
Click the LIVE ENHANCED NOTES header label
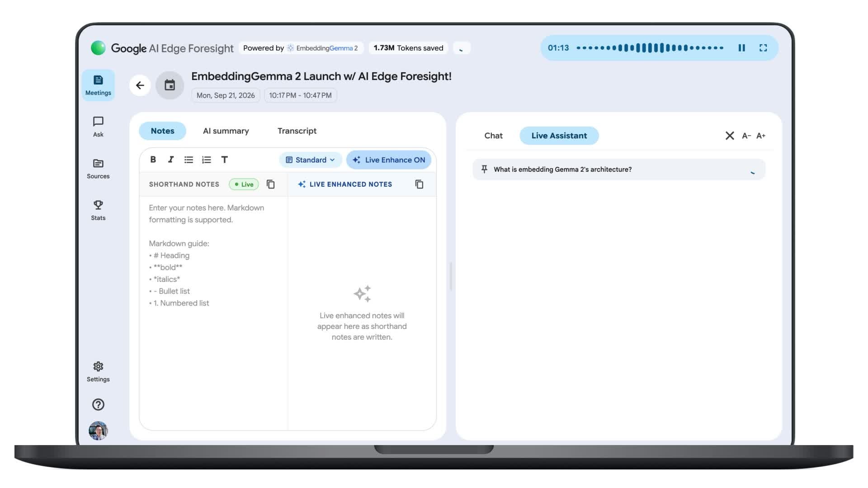pyautogui.click(x=351, y=184)
